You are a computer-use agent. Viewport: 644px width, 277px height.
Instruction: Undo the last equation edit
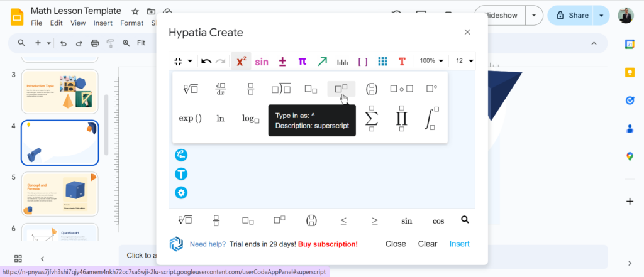(206, 61)
